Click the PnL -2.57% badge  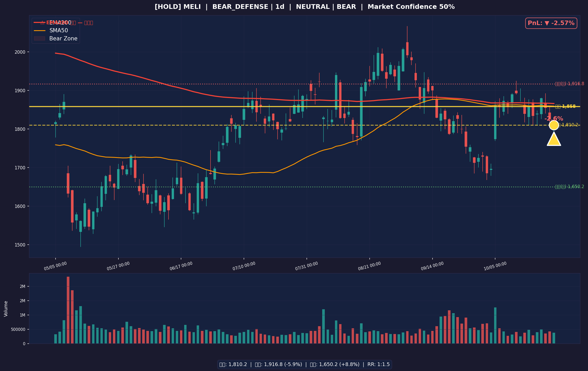(551, 23)
